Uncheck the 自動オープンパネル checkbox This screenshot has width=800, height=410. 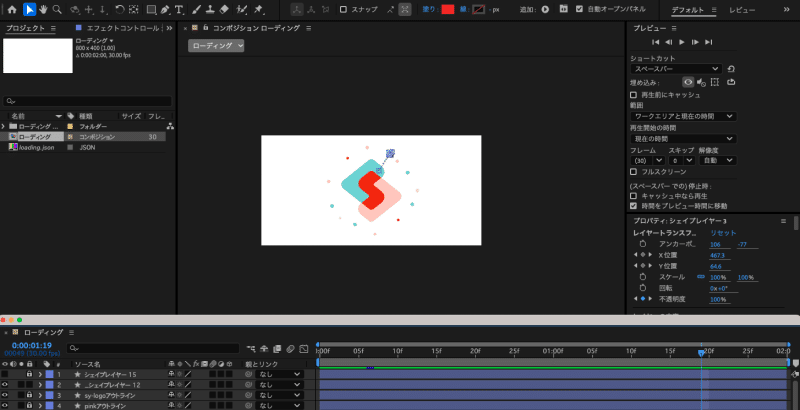579,9
